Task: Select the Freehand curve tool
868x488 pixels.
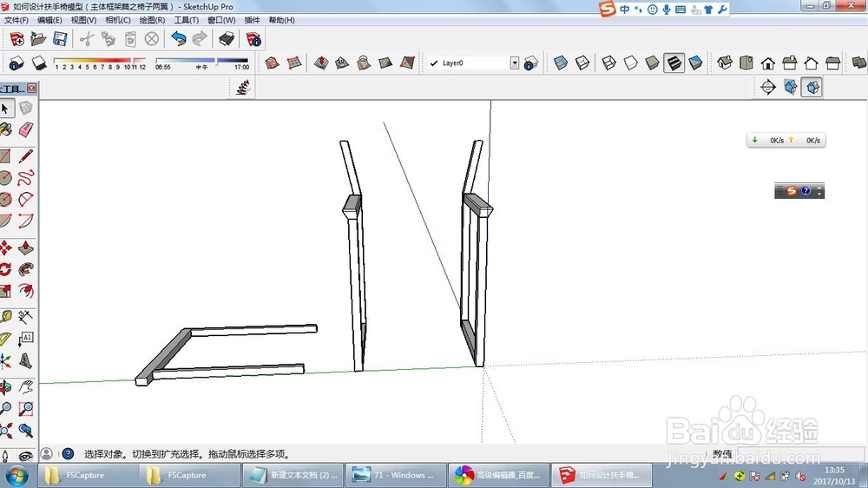Action: click(x=25, y=177)
